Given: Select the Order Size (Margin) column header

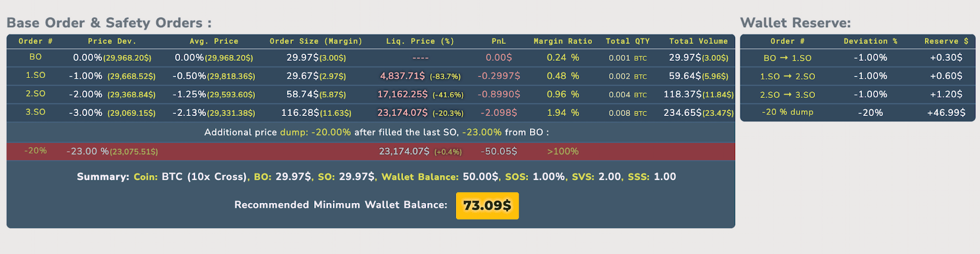Looking at the screenshot, I should pyautogui.click(x=316, y=41).
